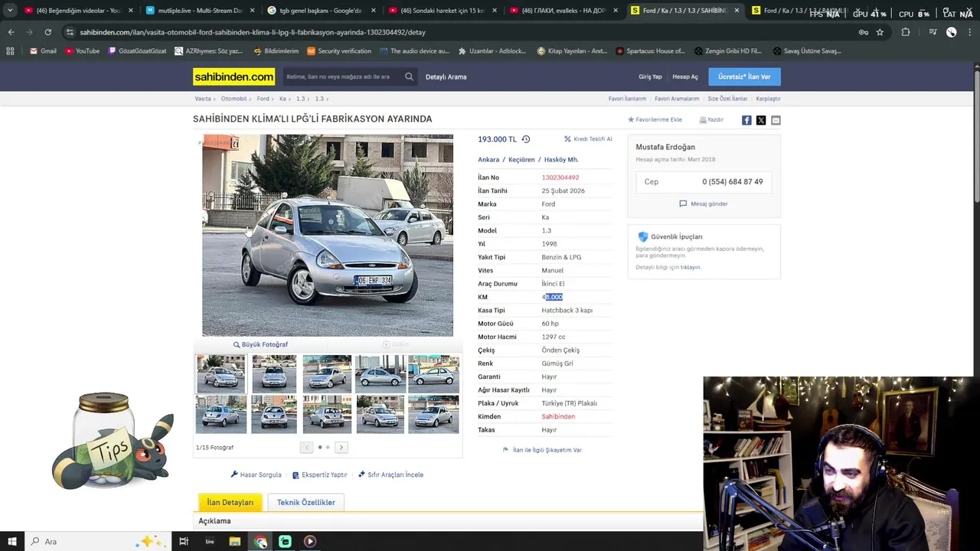This screenshot has height=551, width=980.
Task: Open the Windows Start menu
Action: (x=11, y=541)
